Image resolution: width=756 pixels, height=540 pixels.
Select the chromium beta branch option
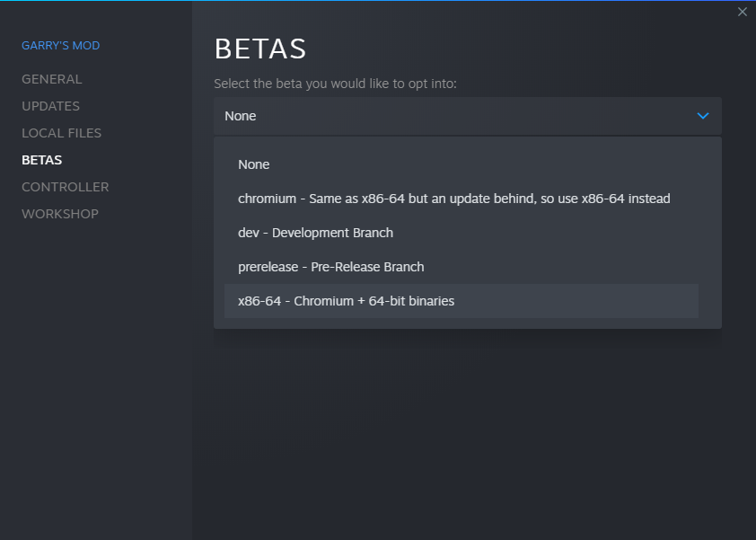pos(461,199)
